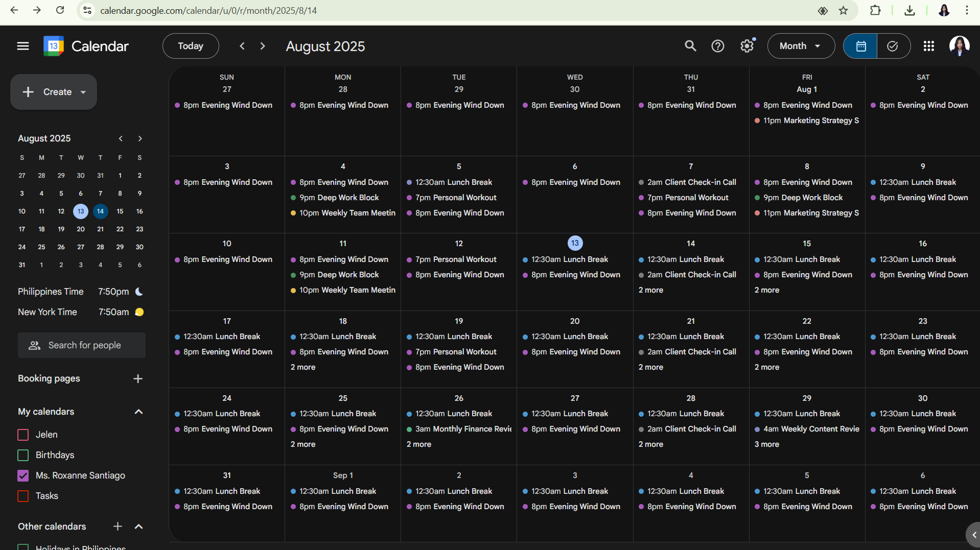Open the Month view dropdown
This screenshot has width=980, height=550.
pos(801,46)
